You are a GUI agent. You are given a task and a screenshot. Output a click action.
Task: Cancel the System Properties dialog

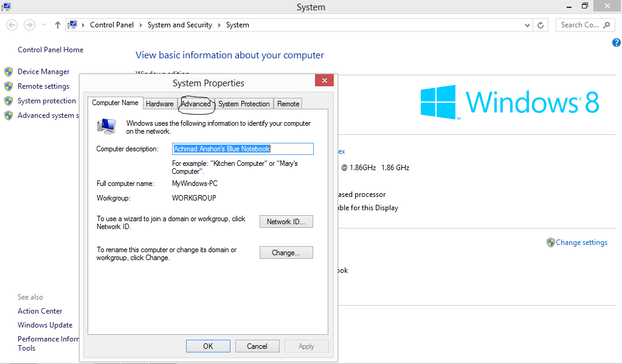257,346
